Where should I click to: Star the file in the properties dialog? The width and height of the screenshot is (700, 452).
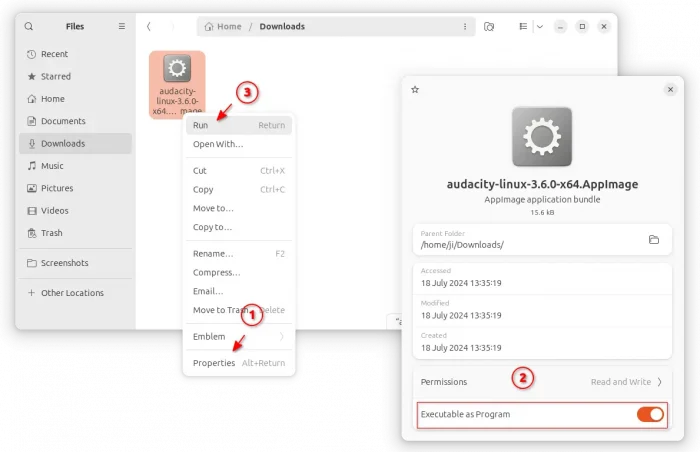click(x=415, y=90)
